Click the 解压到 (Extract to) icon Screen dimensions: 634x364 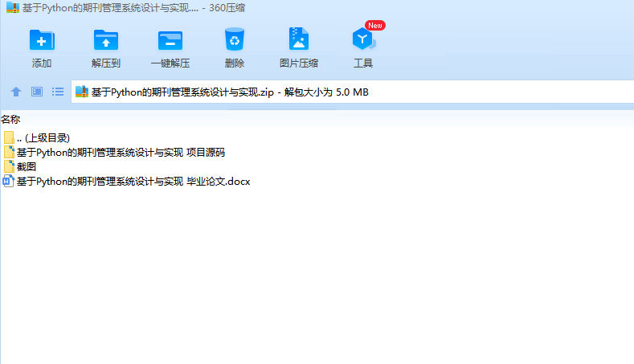tap(105, 40)
